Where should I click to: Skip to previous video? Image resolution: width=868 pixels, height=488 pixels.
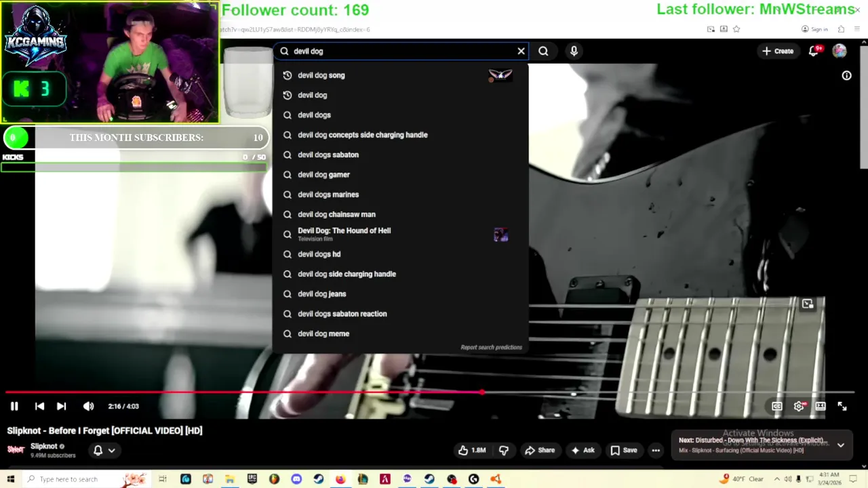39,406
